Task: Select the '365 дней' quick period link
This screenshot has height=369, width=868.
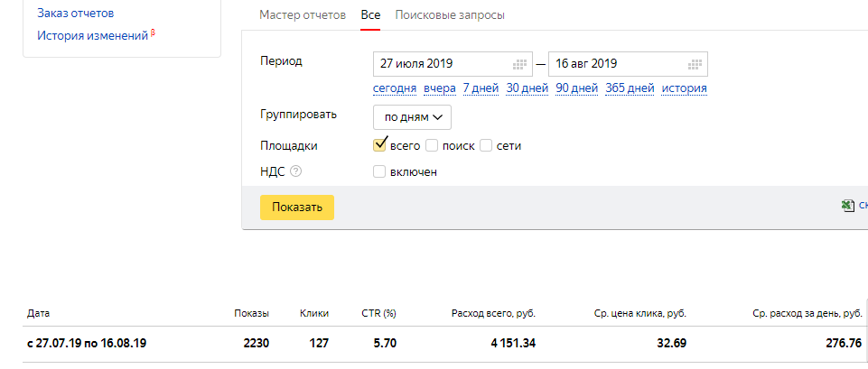Action: pos(630,88)
